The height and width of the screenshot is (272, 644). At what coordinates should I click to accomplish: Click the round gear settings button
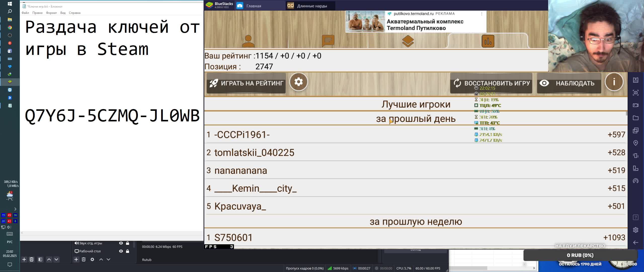tap(298, 82)
